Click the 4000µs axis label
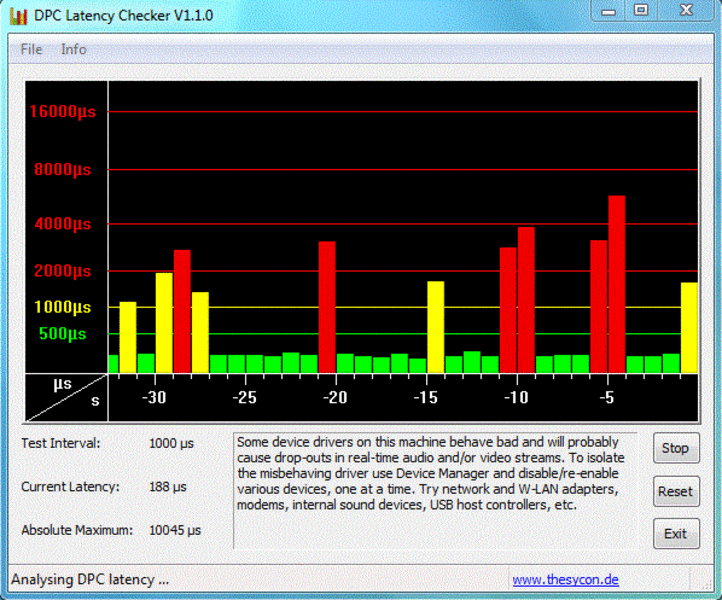The image size is (722, 600). click(x=63, y=224)
